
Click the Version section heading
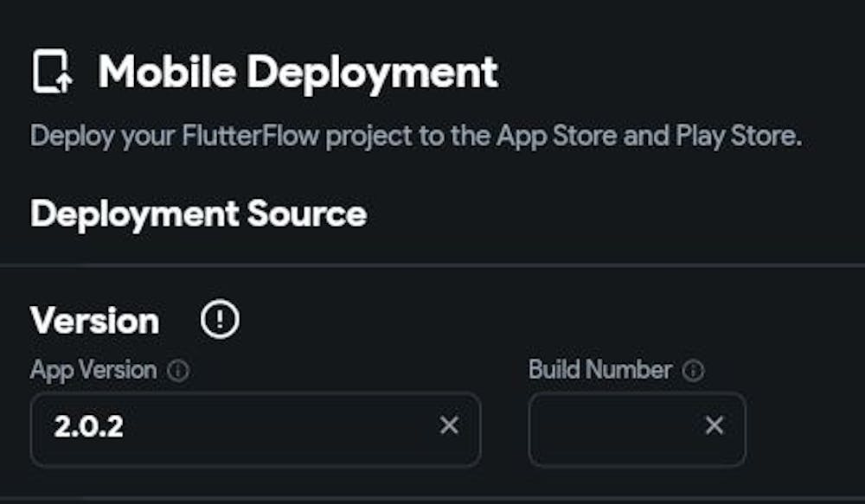point(95,321)
